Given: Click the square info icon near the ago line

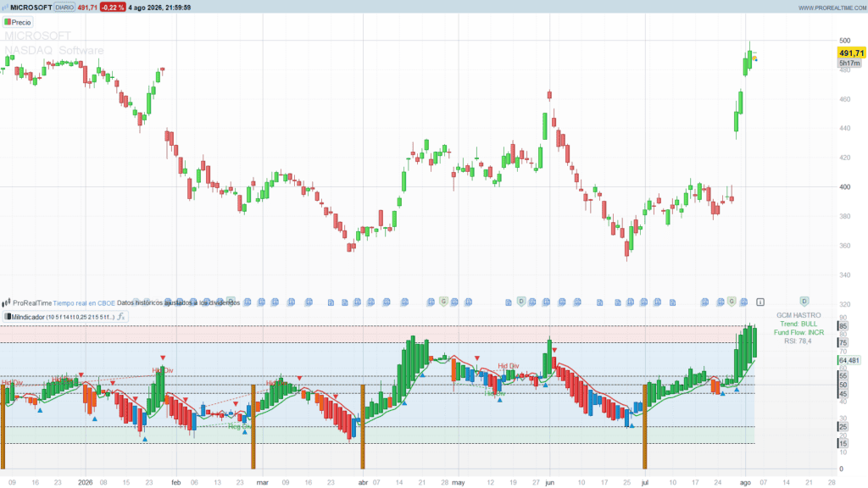Looking at the screenshot, I should pyautogui.click(x=760, y=302).
